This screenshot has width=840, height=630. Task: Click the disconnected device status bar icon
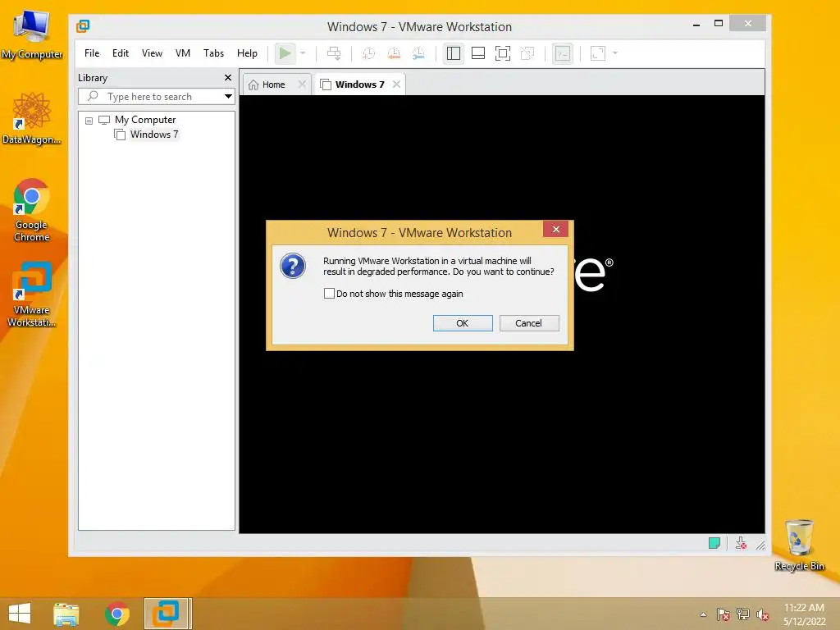[x=741, y=543]
